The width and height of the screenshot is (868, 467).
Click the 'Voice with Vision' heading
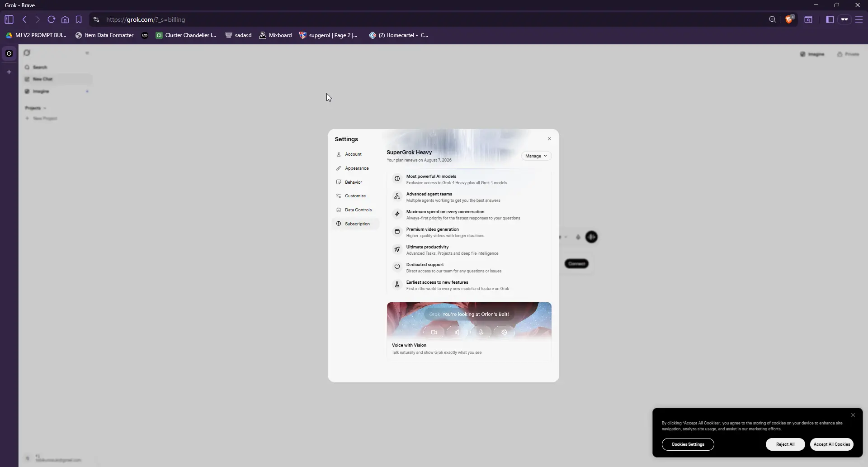click(x=409, y=345)
